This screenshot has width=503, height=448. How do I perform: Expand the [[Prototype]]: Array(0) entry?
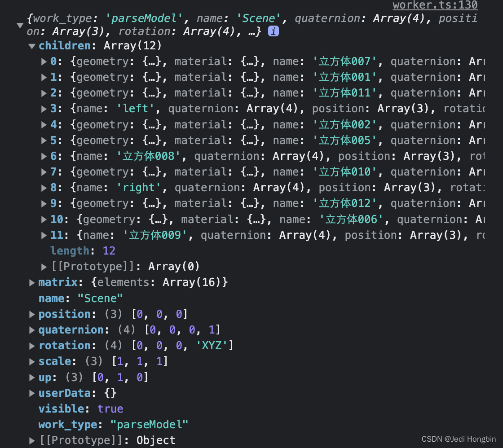click(43, 266)
